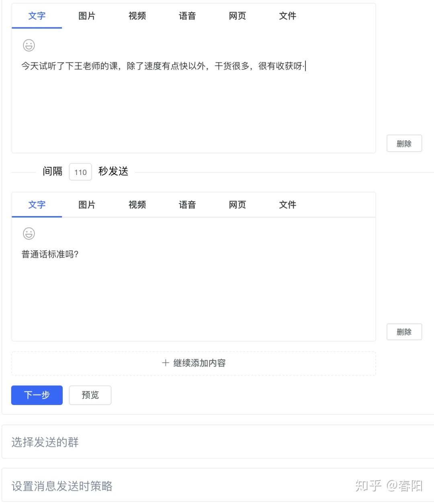
Task: Expand the 设置消息发送时策略 section
Action: point(218,485)
